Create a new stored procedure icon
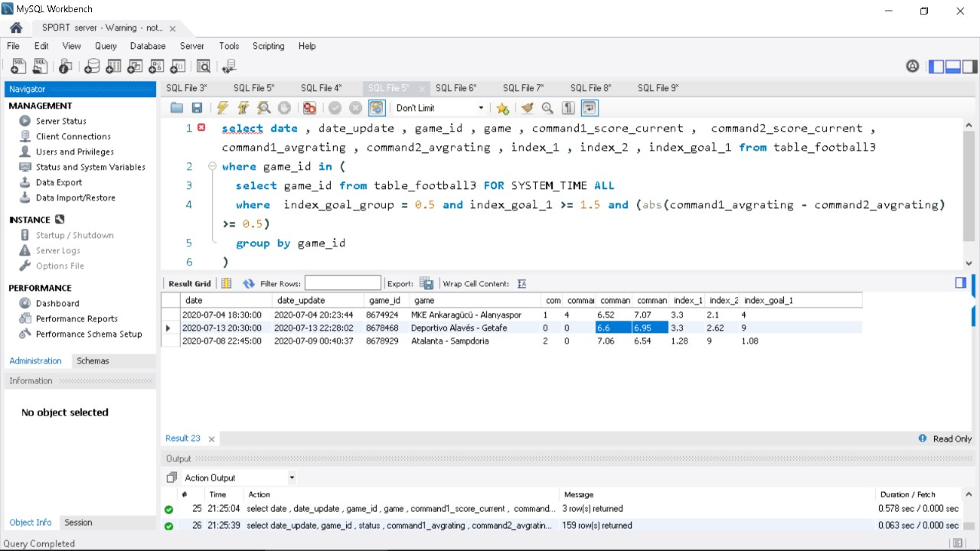 tap(156, 67)
